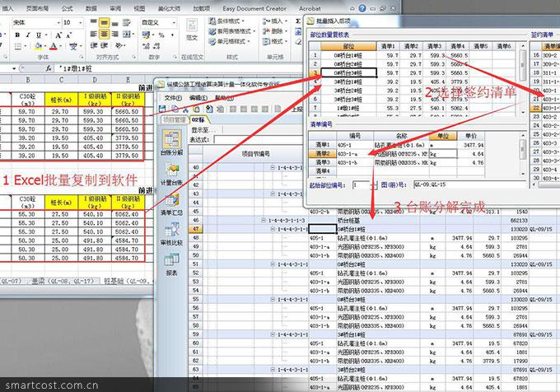Select 清单汇总 sidebar icon
Image resolution: width=560 pixels, height=392 pixels.
coord(172,204)
